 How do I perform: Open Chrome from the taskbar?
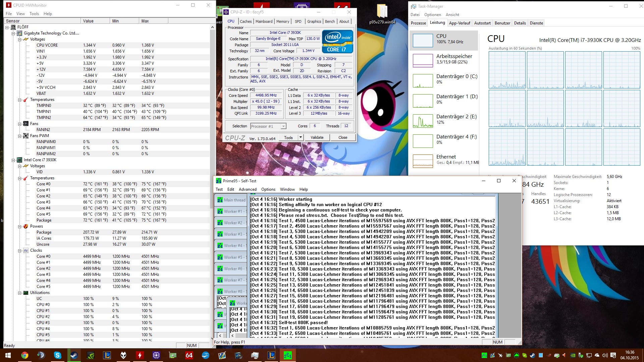[x=24, y=355]
